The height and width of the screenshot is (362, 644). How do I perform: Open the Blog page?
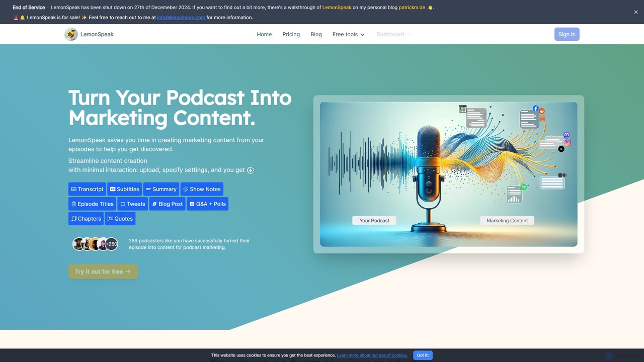point(316,34)
